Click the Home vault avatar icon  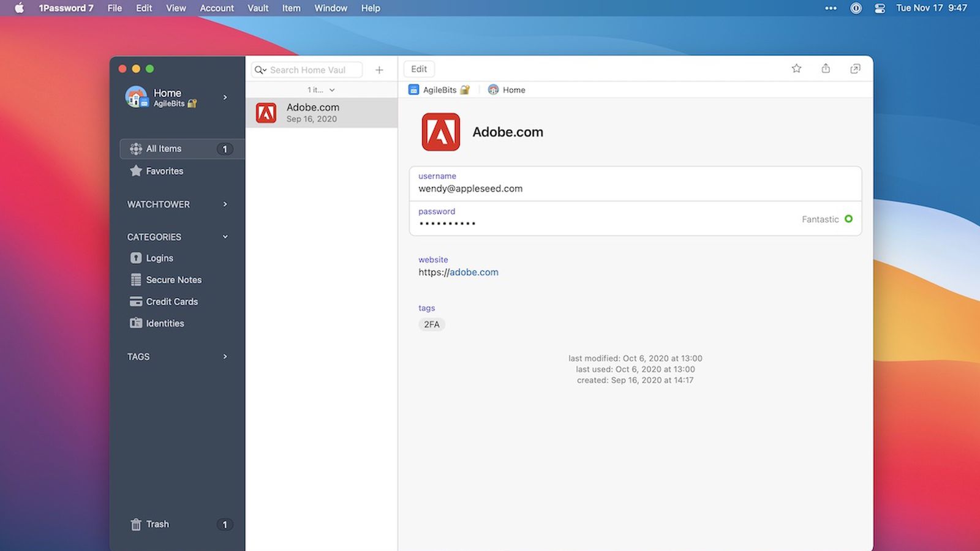coord(136,97)
